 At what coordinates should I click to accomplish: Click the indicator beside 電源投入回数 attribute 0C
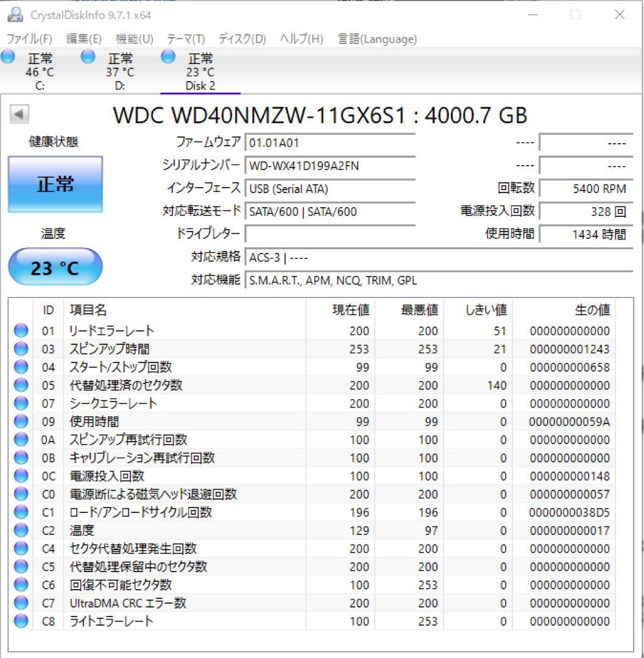[x=21, y=476]
